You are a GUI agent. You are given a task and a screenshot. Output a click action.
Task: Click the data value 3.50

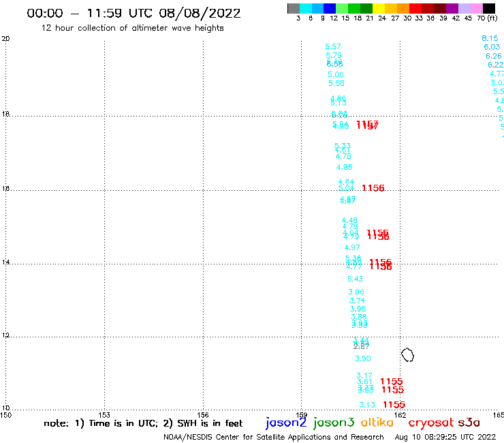click(362, 358)
